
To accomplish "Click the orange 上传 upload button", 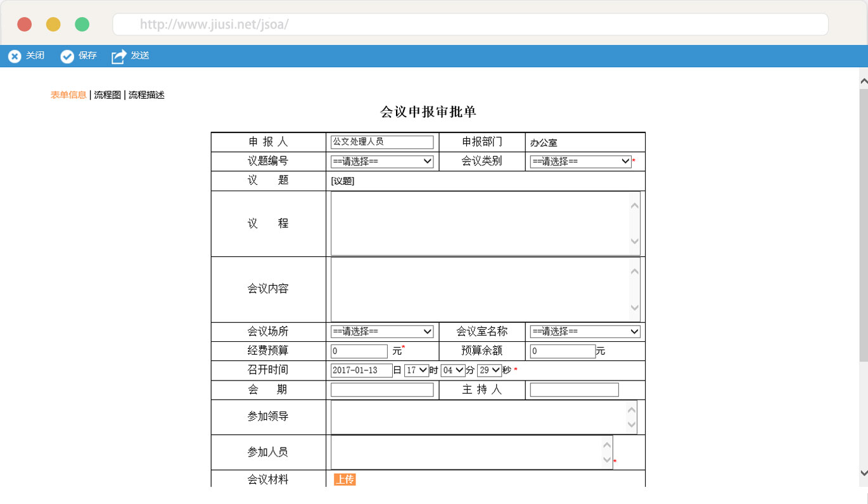I will [x=345, y=480].
